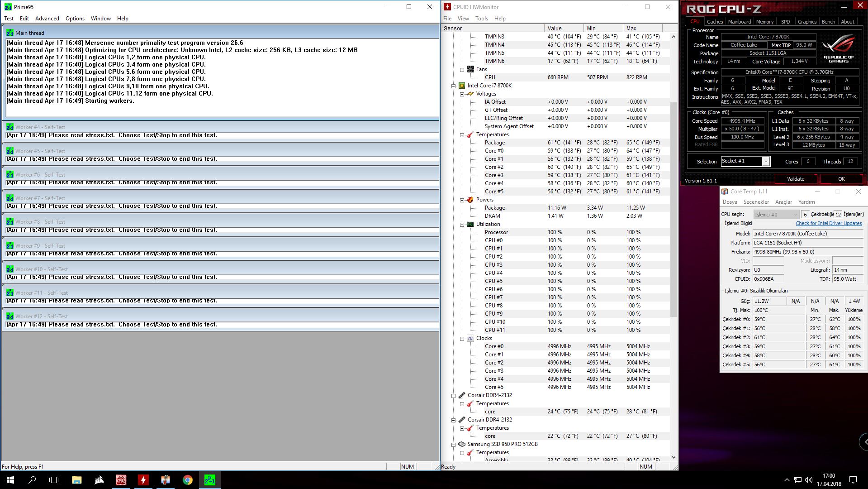The width and height of the screenshot is (868, 489).
Task: Open the Socket #1 selection dropdown
Action: pyautogui.click(x=765, y=162)
